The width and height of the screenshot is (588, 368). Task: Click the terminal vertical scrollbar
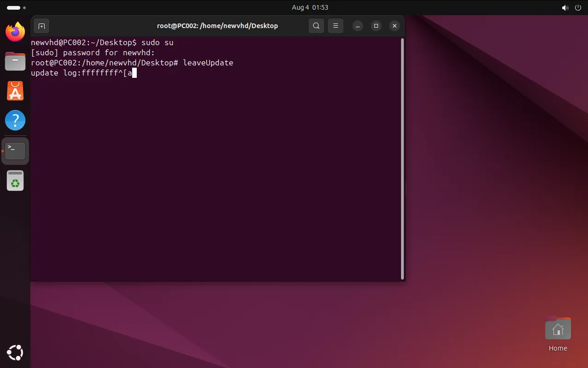402,159
